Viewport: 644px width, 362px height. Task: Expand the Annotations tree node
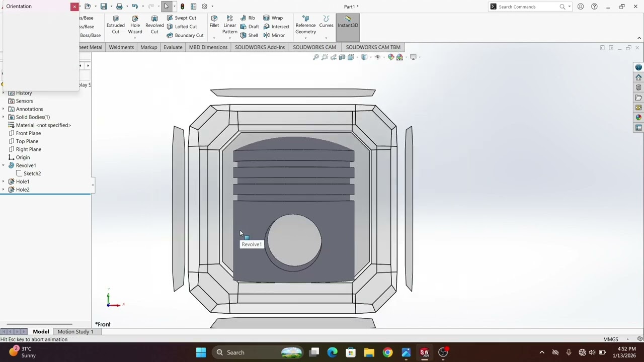click(x=4, y=109)
